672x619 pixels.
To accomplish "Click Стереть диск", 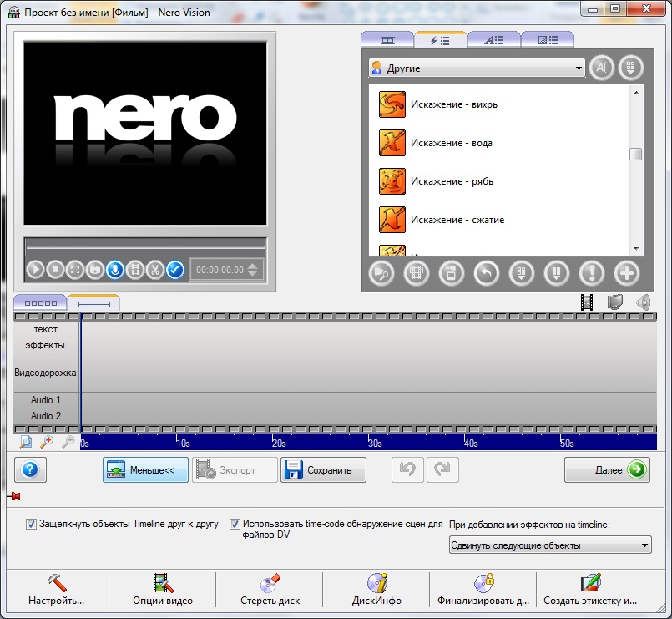I will click(x=270, y=590).
